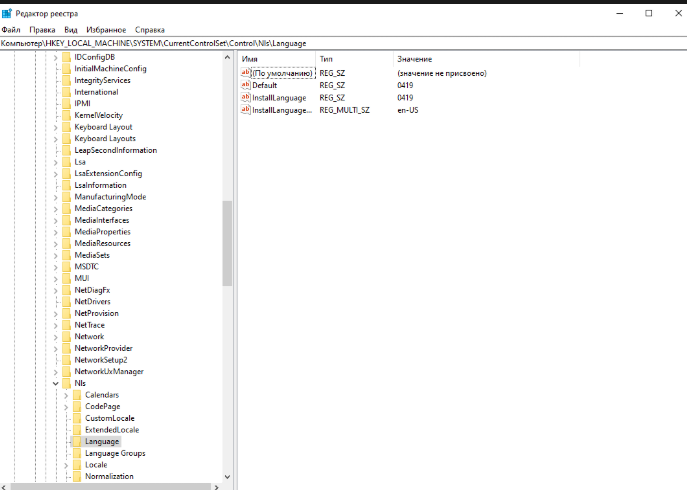687x490 pixels.
Task: Click the Locale folder icon
Action: click(77, 465)
